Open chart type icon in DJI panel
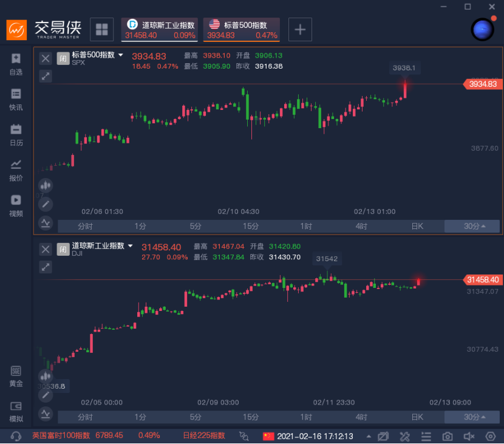The width and height of the screenshot is (504, 444). (46, 376)
